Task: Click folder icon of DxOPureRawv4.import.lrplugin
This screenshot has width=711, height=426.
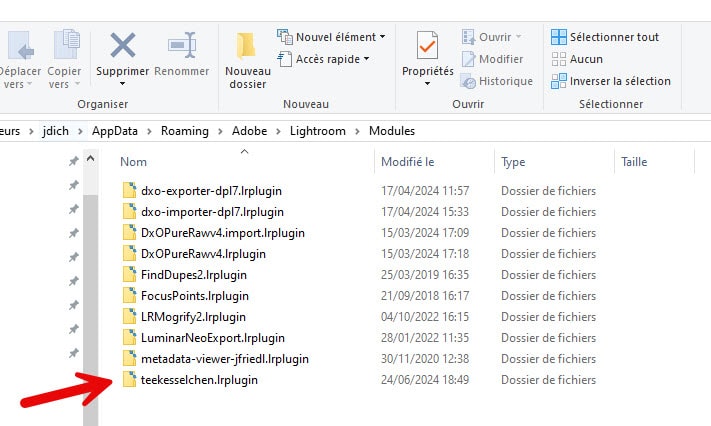Action: 129,233
